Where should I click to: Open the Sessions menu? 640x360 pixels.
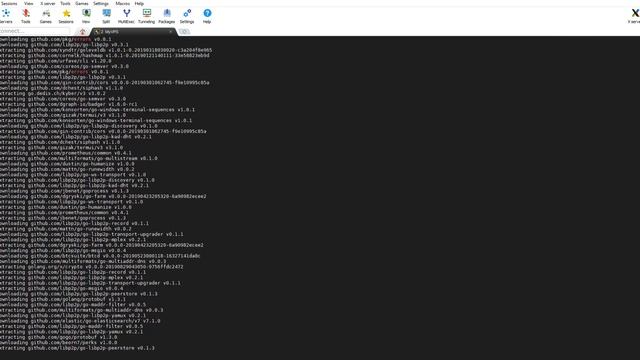tap(9, 3)
